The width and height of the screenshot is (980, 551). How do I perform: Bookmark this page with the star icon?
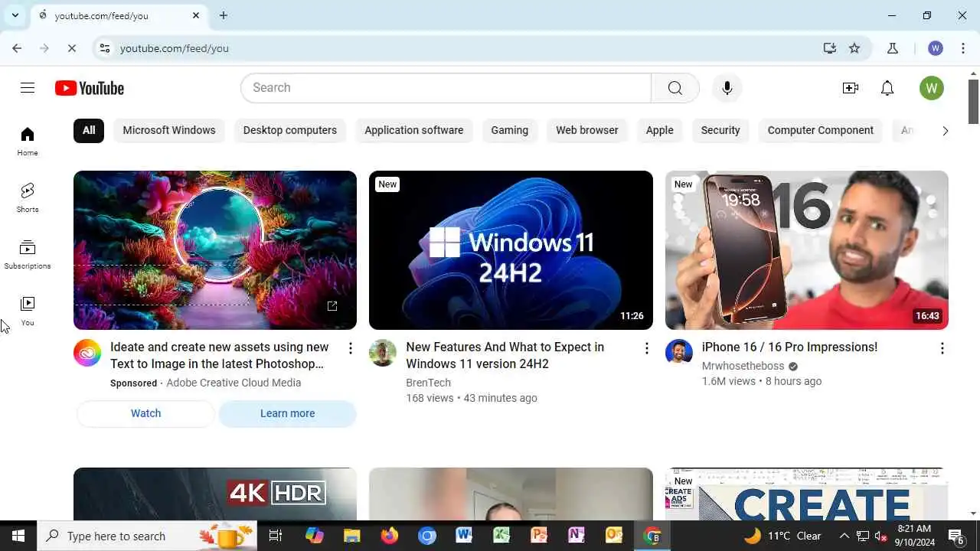(854, 48)
